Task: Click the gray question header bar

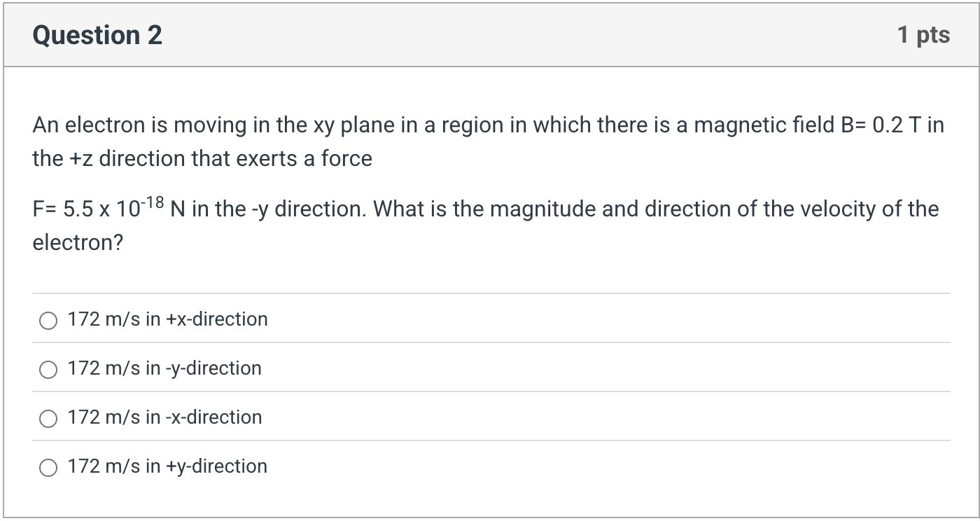Action: tap(490, 34)
